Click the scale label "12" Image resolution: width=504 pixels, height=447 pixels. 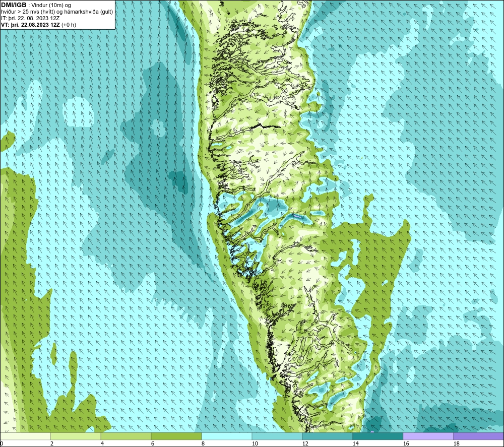click(x=305, y=444)
